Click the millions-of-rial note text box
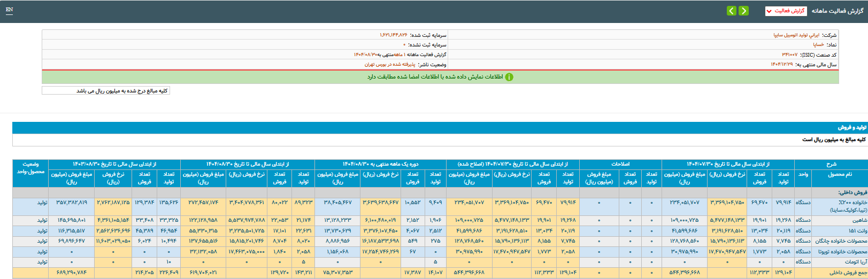Image resolution: width=868 pixels, height=279 pixels. tap(106, 91)
